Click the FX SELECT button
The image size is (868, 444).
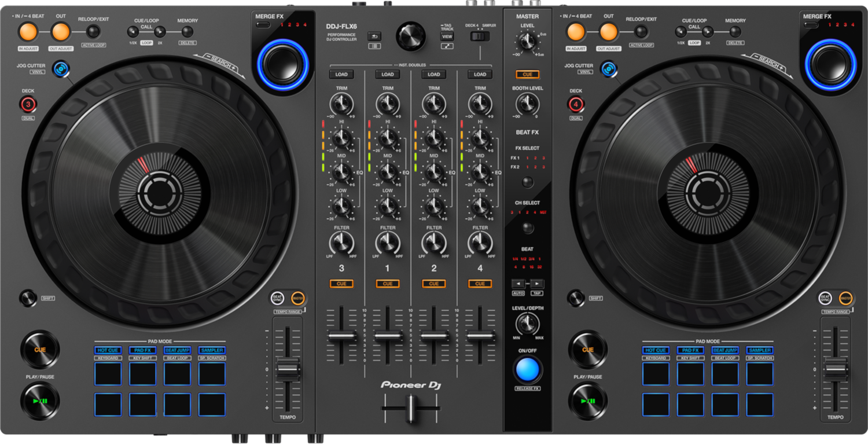point(527,182)
